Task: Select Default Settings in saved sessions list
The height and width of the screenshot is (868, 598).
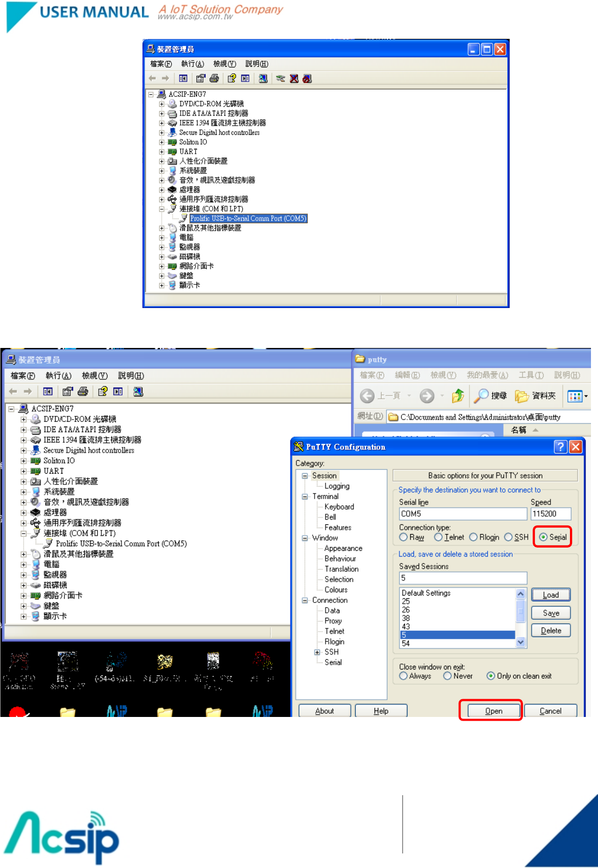Action: pos(426,593)
